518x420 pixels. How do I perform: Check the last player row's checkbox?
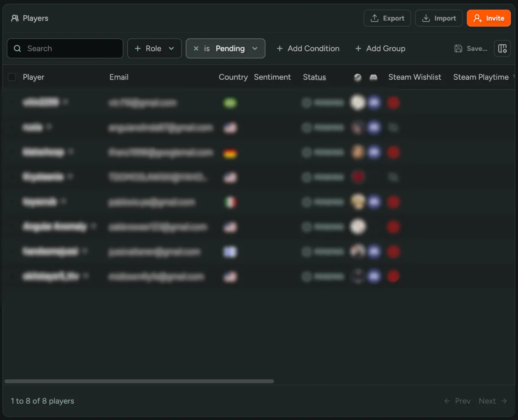pos(12,276)
